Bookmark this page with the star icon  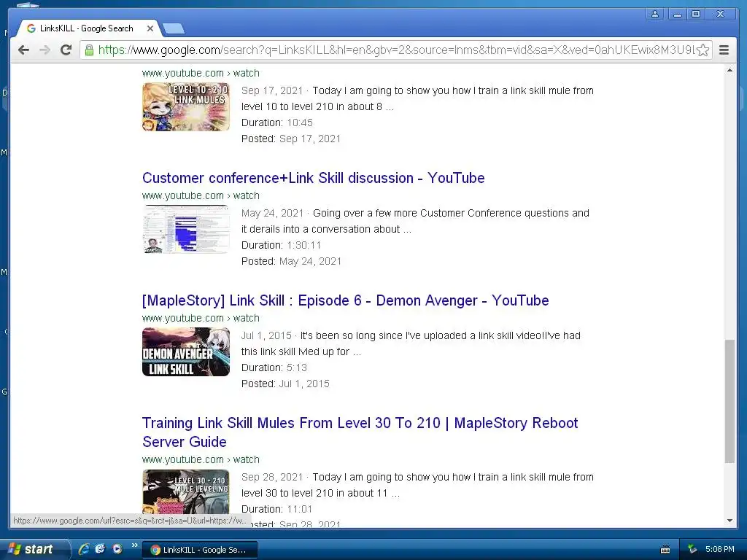coord(703,50)
